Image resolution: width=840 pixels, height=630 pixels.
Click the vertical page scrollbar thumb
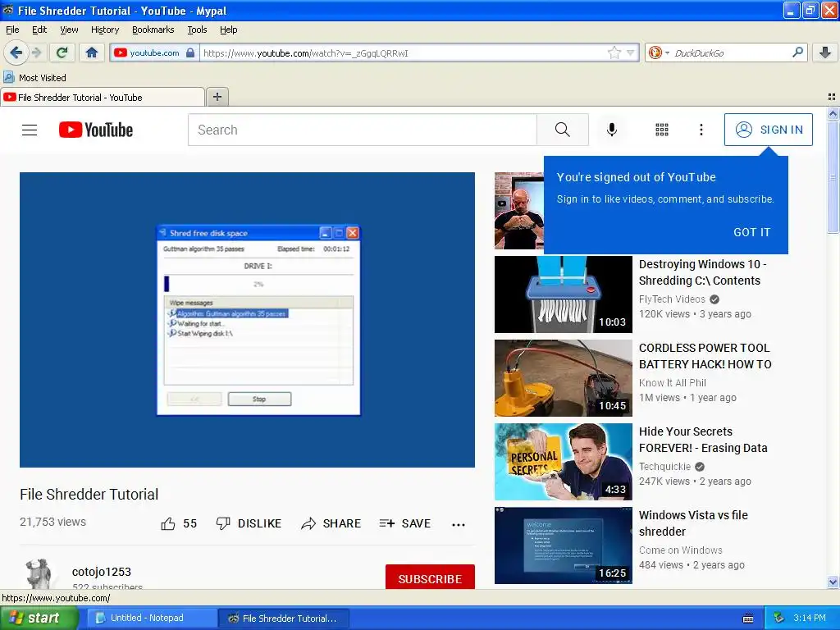(x=833, y=177)
